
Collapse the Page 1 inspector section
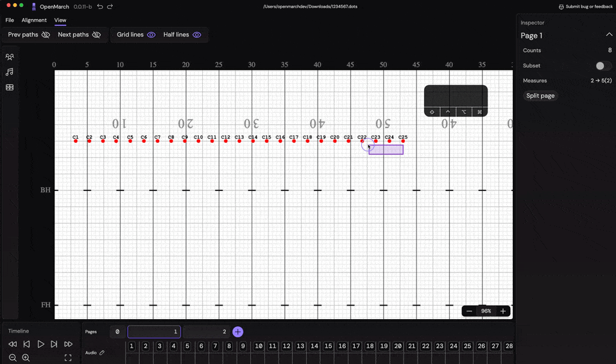pyautogui.click(x=609, y=35)
